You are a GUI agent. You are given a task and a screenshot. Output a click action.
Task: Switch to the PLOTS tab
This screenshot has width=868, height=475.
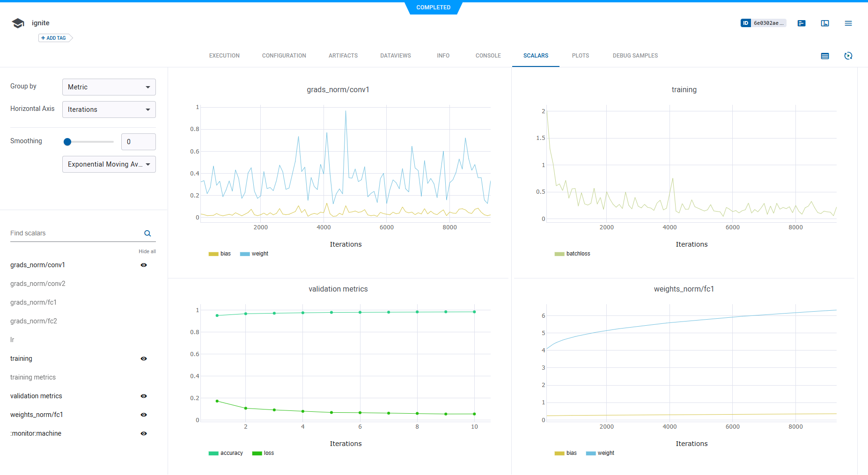(580, 56)
